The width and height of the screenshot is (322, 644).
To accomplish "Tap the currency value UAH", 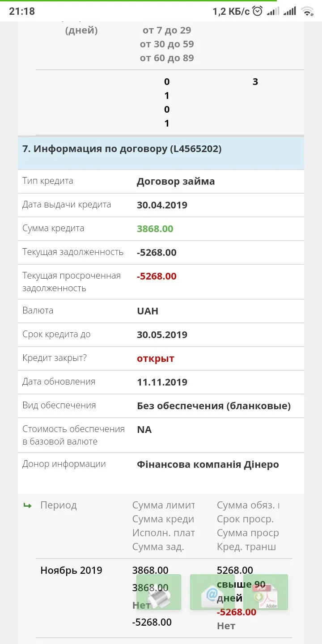I will click(148, 311).
